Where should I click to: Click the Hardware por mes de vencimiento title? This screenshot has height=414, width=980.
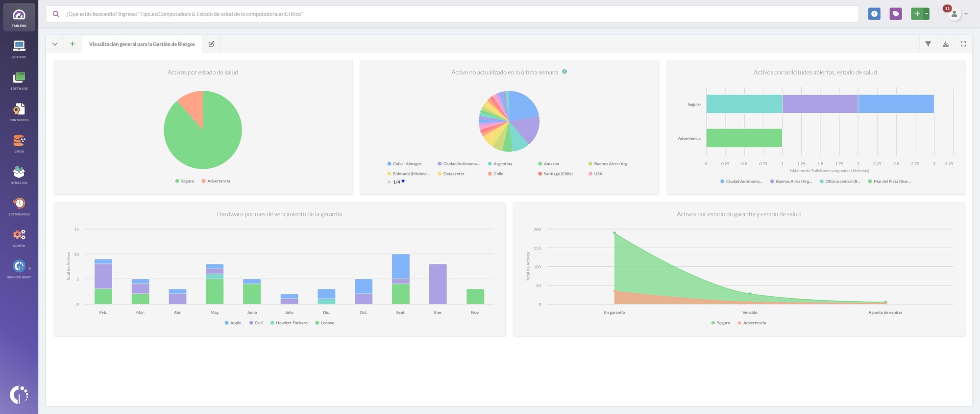coord(279,214)
